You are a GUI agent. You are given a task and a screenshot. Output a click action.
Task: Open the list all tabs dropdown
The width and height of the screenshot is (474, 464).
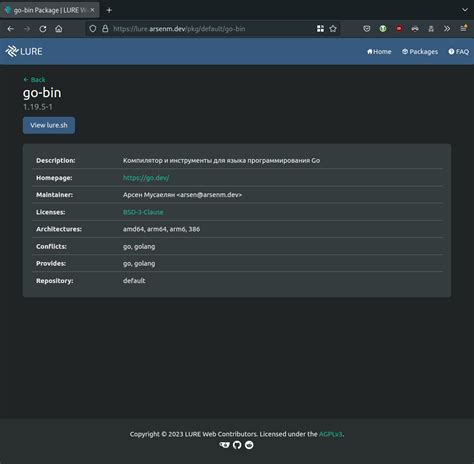point(465,10)
